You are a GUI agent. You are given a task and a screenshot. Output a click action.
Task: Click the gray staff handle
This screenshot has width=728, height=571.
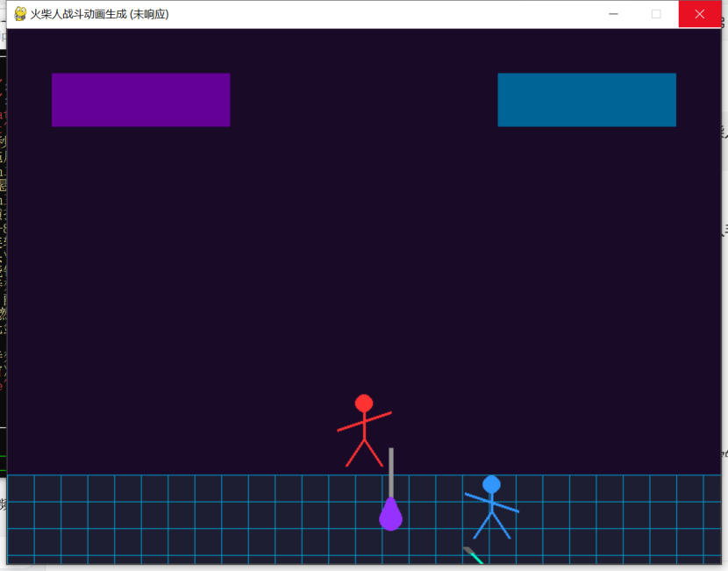[391, 473]
